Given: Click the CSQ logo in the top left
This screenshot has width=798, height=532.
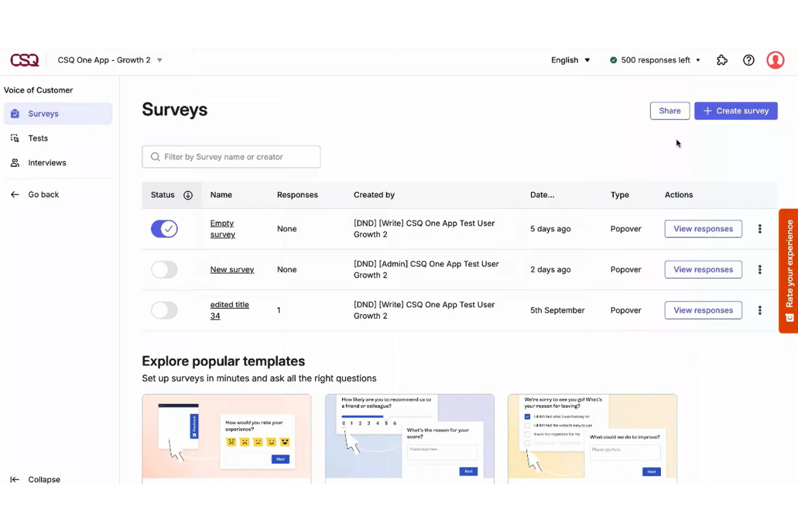Looking at the screenshot, I should pyautogui.click(x=24, y=60).
